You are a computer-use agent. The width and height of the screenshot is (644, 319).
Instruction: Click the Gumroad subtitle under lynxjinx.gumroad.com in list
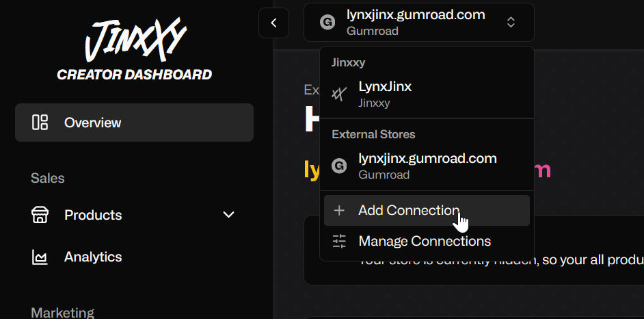(x=384, y=175)
